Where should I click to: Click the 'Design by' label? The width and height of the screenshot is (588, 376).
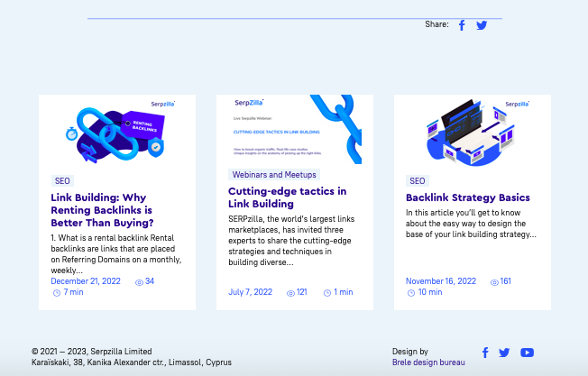pyautogui.click(x=410, y=352)
